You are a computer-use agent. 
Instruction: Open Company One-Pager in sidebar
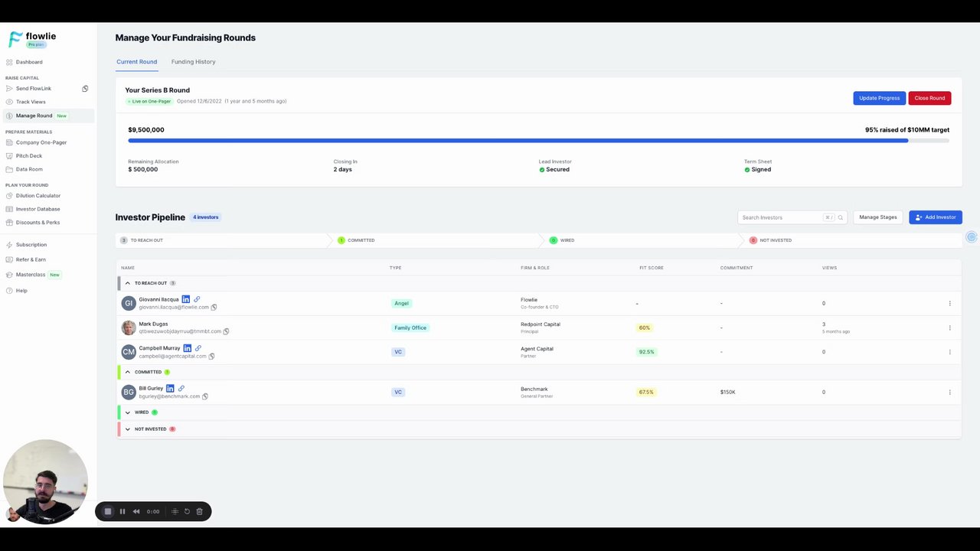41,142
